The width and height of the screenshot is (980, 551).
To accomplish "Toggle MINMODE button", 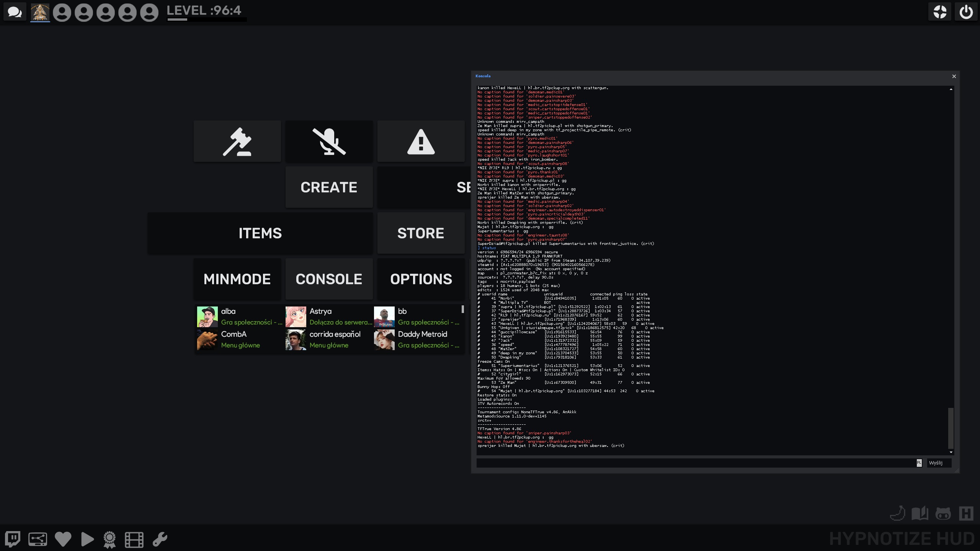I will click(x=237, y=279).
